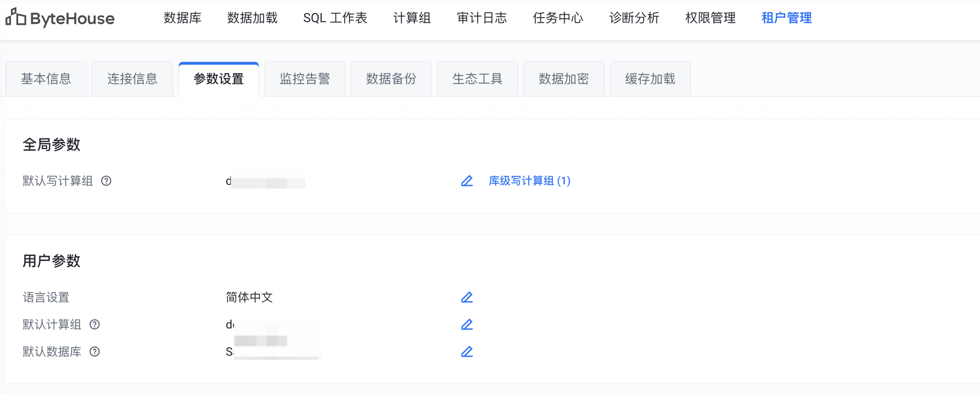
Task: Edit the 默认计算组 value
Action: [x=467, y=324]
